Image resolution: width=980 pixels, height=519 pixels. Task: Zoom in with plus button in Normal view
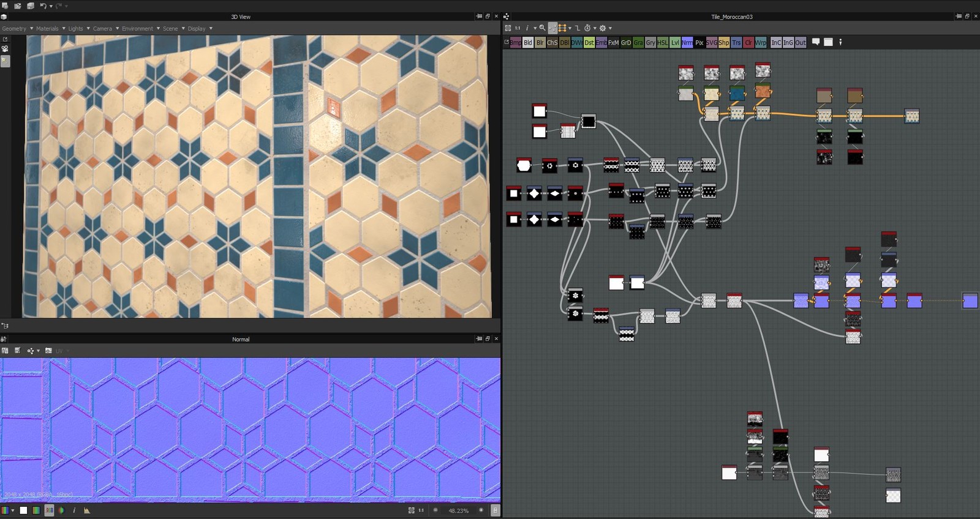[x=481, y=510]
